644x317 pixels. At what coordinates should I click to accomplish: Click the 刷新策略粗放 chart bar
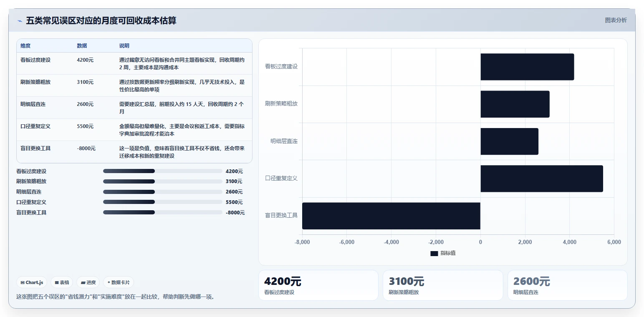[515, 104]
